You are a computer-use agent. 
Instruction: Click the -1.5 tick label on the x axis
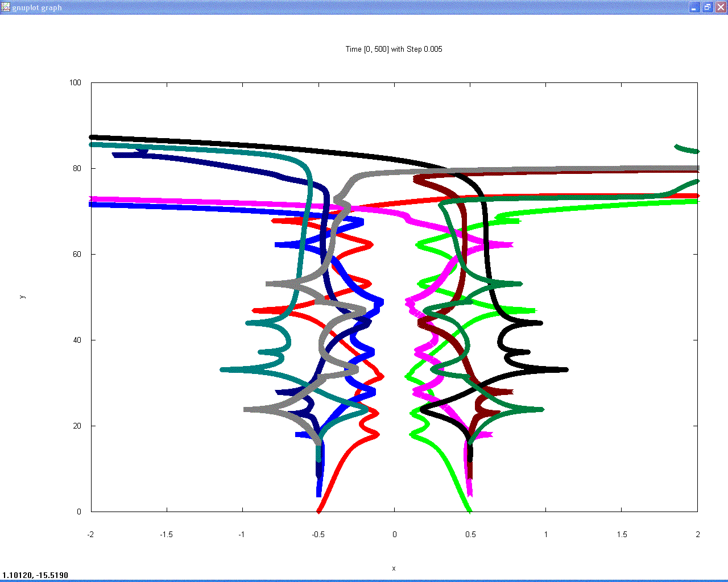coord(166,534)
